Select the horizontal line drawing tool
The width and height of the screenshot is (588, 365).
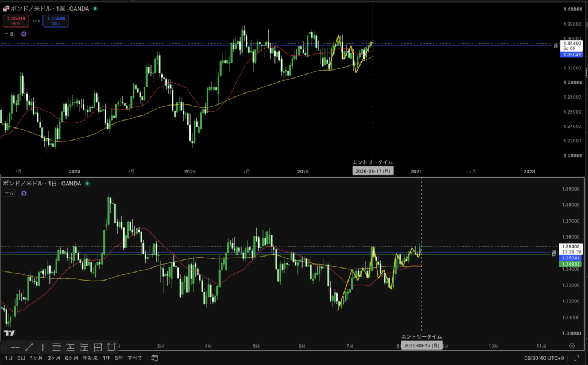16,347
